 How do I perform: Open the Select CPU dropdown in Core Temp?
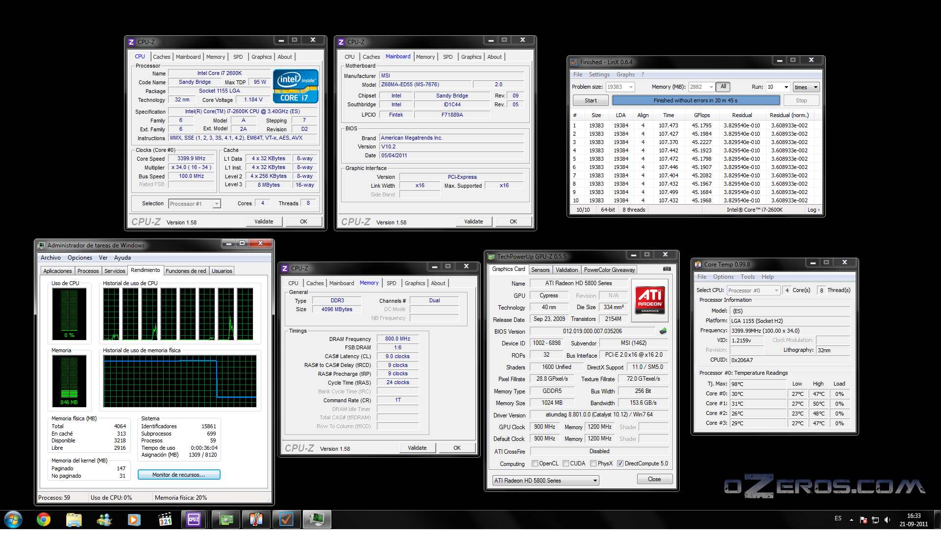click(x=754, y=291)
